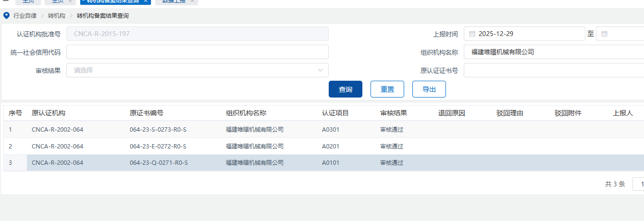Open the start date calendar icon
Screen dimensions: 644x221
tap(472, 34)
